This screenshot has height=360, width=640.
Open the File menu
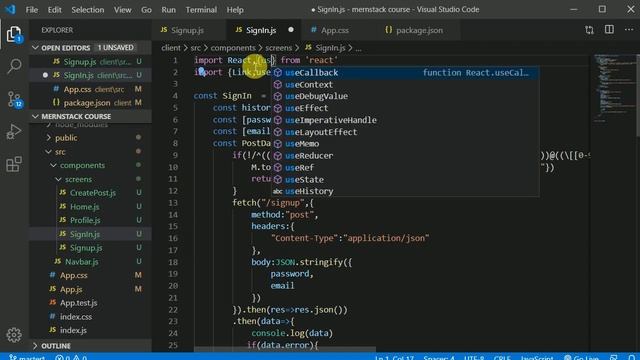(x=31, y=9)
